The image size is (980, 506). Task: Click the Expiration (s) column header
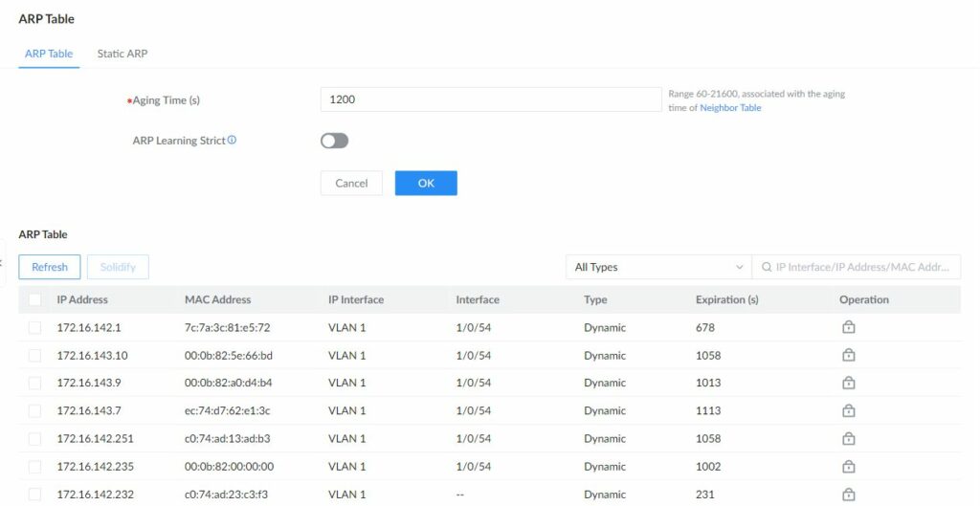[x=727, y=299]
